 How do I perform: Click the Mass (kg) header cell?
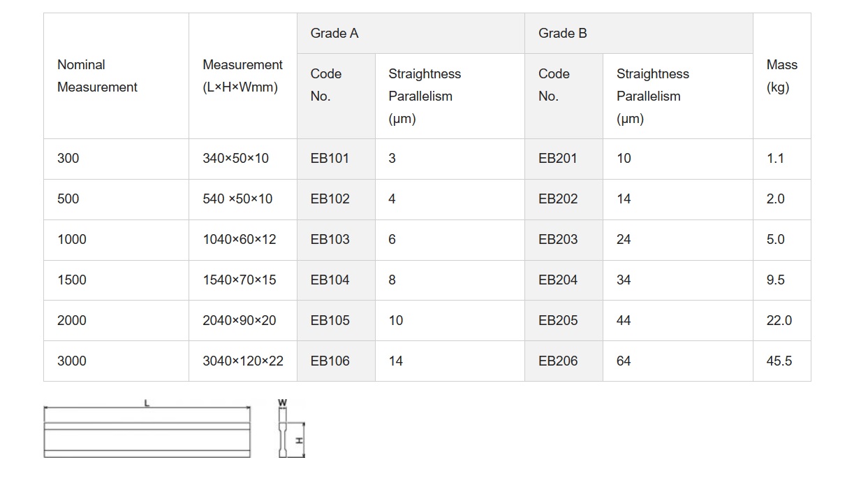[781, 75]
